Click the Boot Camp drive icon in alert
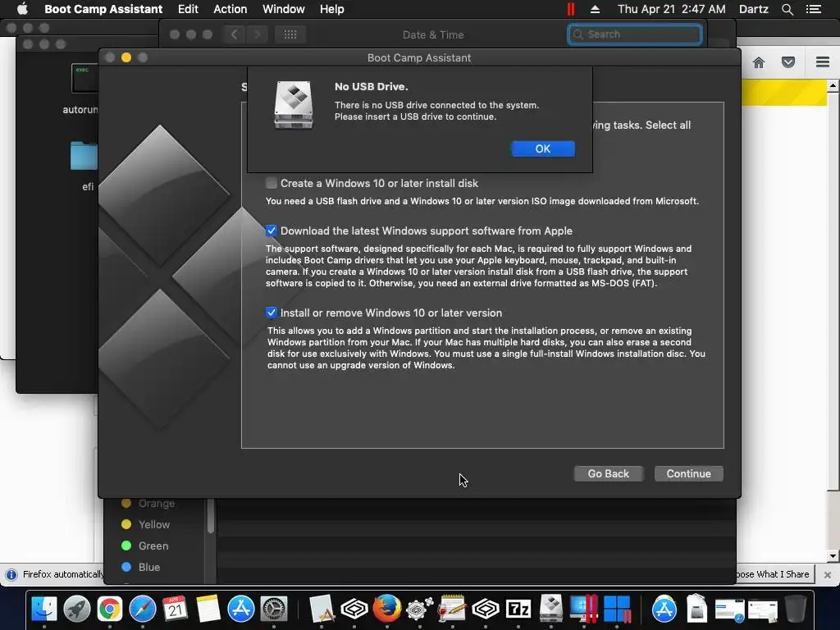Viewport: 840px width, 630px height. click(x=293, y=104)
